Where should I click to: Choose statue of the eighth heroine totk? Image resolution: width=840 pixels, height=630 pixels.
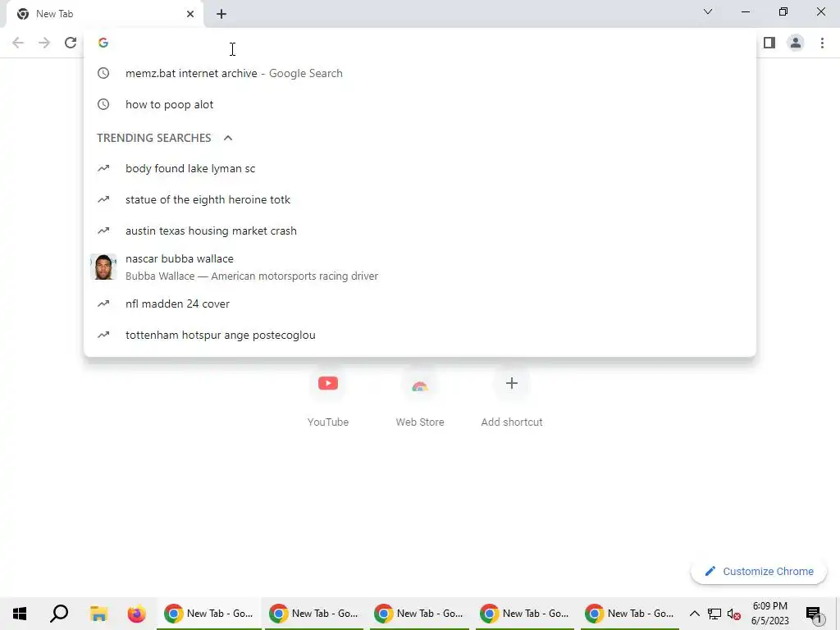pyautogui.click(x=420, y=199)
